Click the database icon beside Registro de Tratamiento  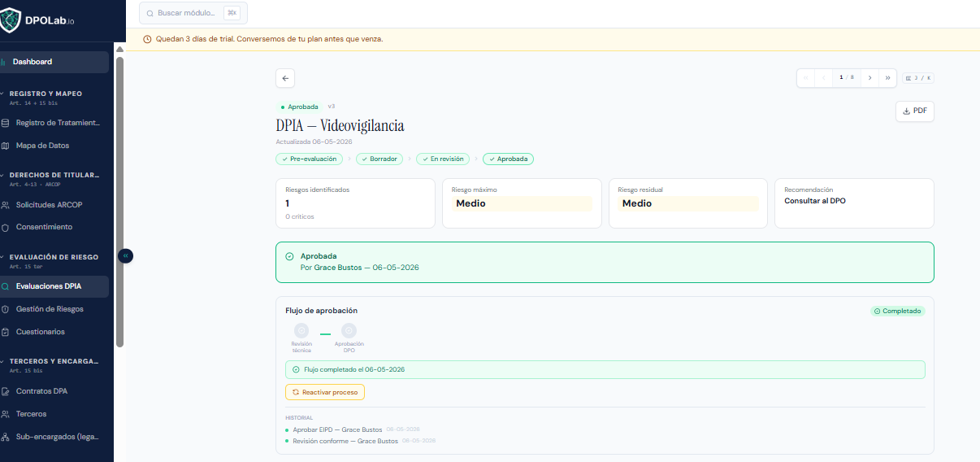click(6, 123)
